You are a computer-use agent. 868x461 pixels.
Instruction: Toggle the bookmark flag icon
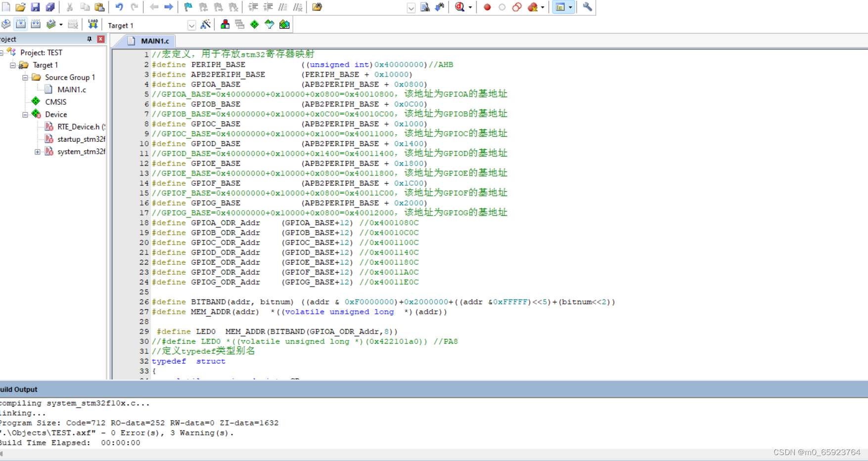187,7
